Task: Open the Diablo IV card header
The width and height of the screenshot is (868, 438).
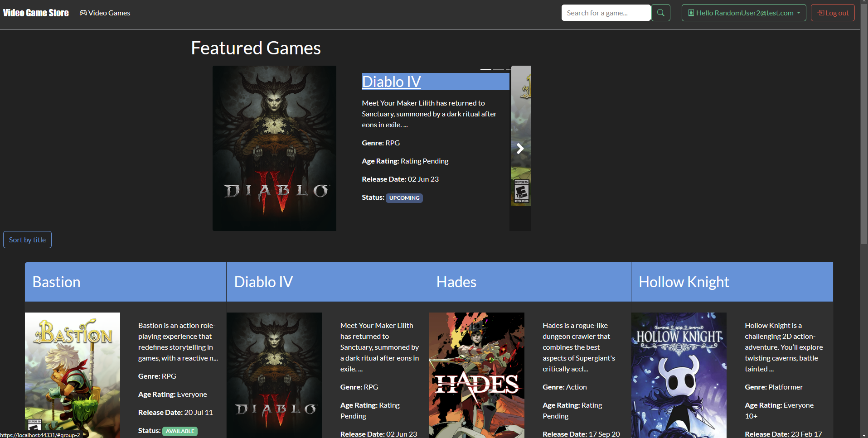Action: (328, 282)
